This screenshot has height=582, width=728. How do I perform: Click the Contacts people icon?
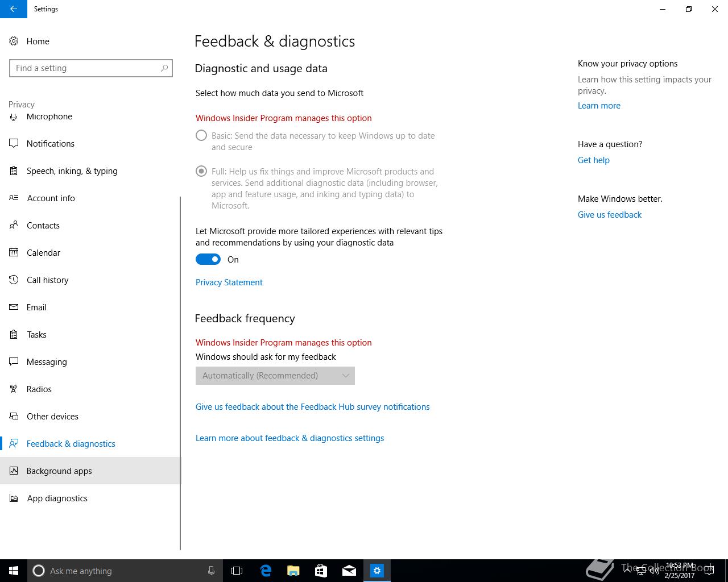[x=14, y=225]
